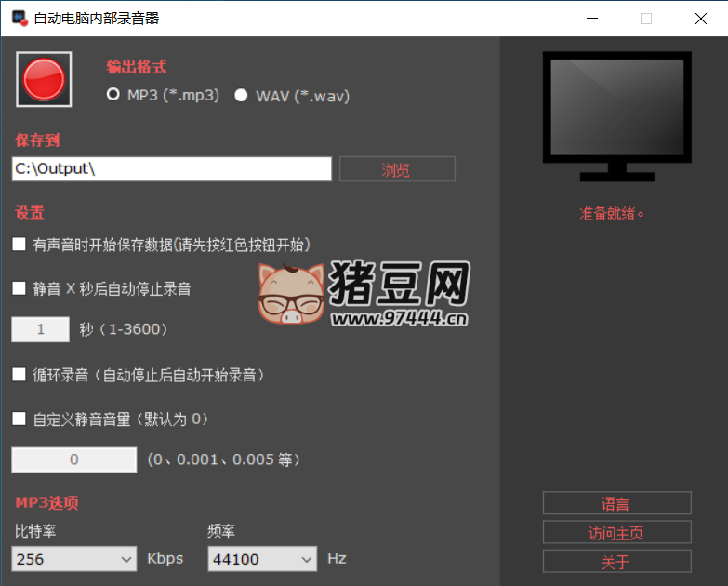Maximize the recorder window

point(646,19)
